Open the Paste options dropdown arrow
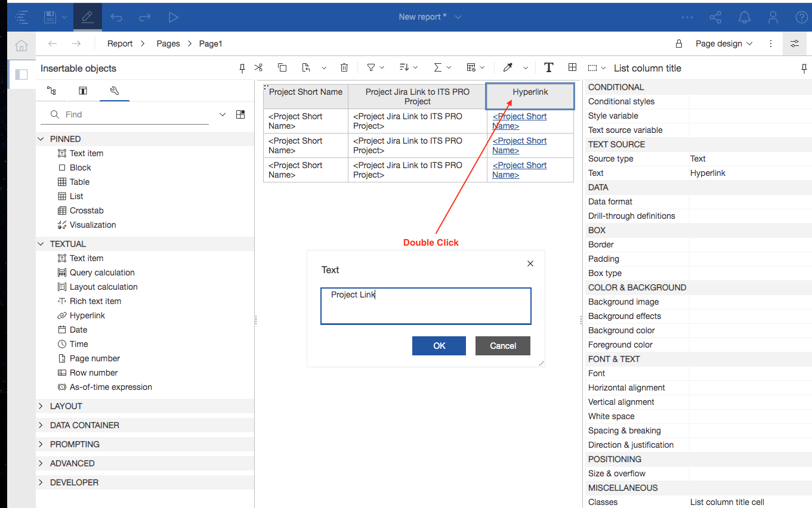The image size is (812, 508). click(x=324, y=68)
